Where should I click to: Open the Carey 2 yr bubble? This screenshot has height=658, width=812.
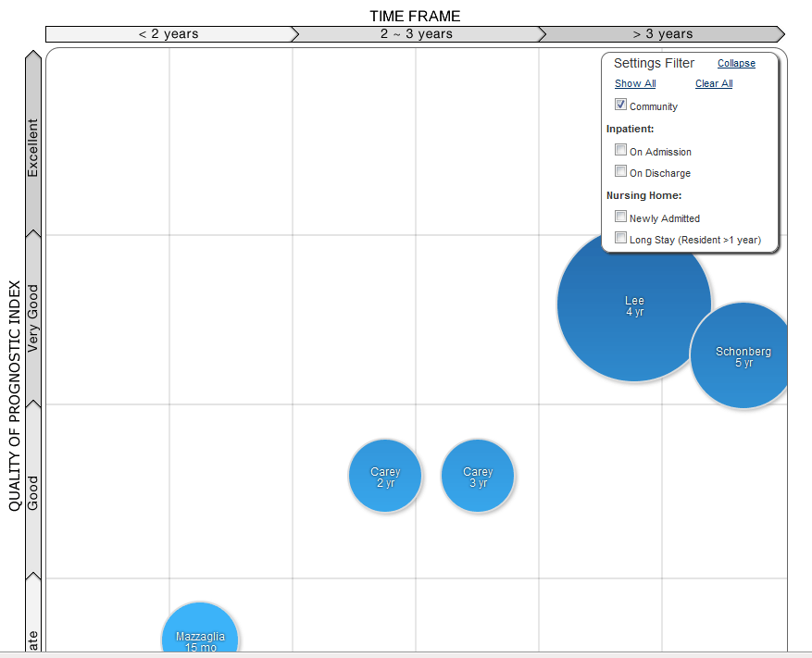click(385, 477)
